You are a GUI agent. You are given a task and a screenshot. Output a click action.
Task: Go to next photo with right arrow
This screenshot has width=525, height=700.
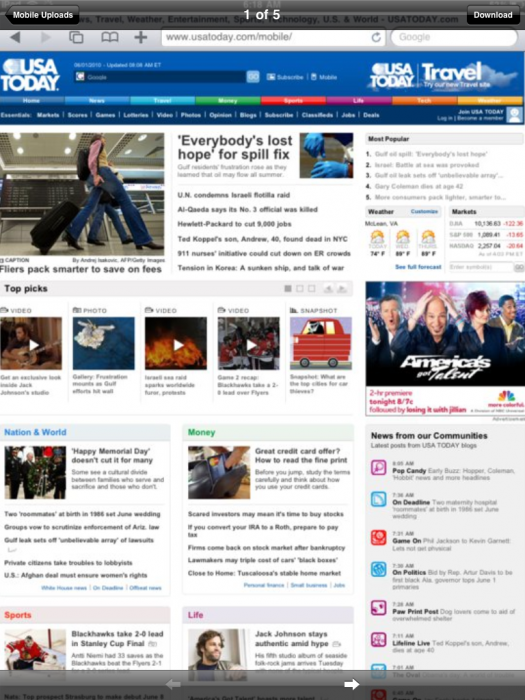351,684
